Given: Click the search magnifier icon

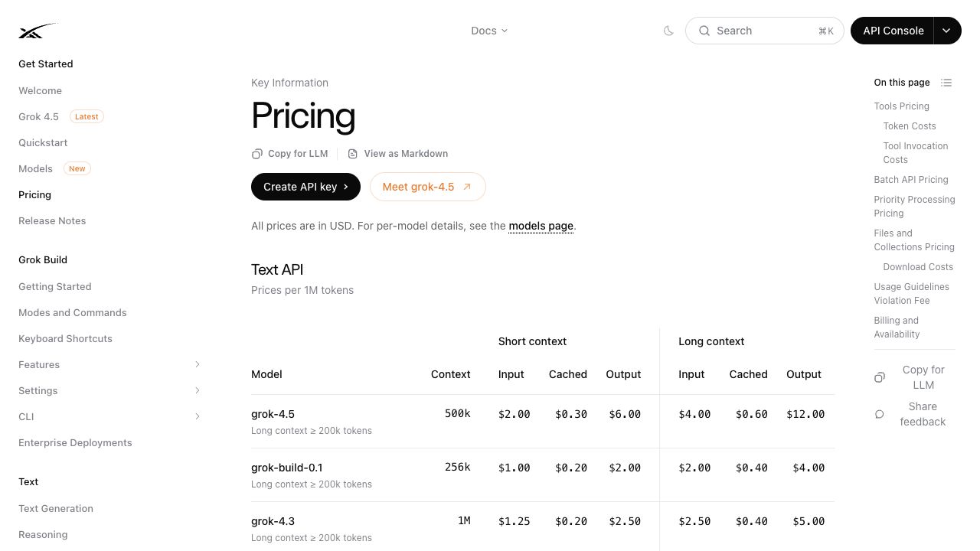Looking at the screenshot, I should [704, 31].
